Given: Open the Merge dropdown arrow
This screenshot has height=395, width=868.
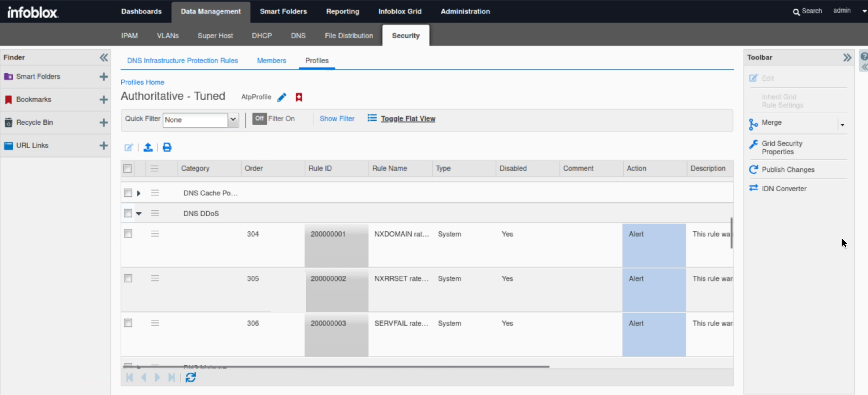Looking at the screenshot, I should pyautogui.click(x=842, y=125).
